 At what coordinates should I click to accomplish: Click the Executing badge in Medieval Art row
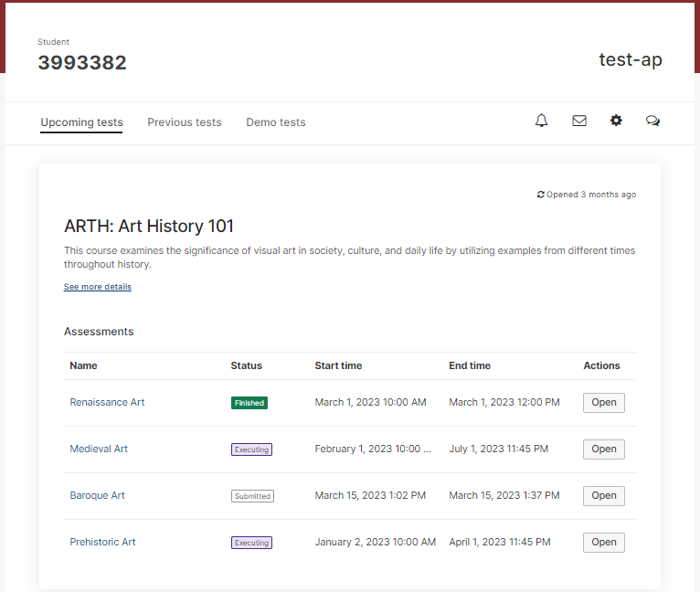251,449
